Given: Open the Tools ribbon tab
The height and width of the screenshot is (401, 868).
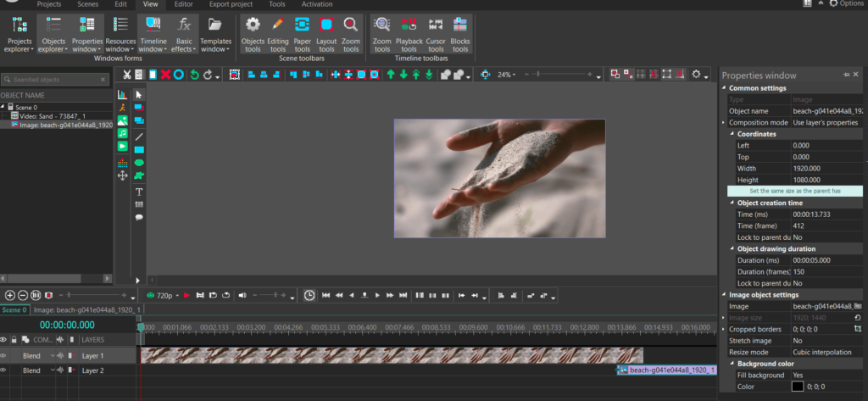Looking at the screenshot, I should [277, 4].
